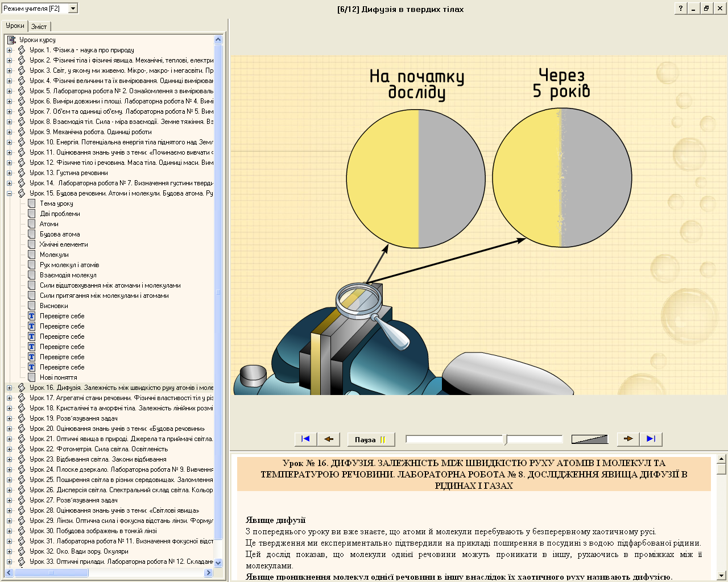Click the page icon beside Молекули
This screenshot has height=582, width=728.
click(32, 255)
